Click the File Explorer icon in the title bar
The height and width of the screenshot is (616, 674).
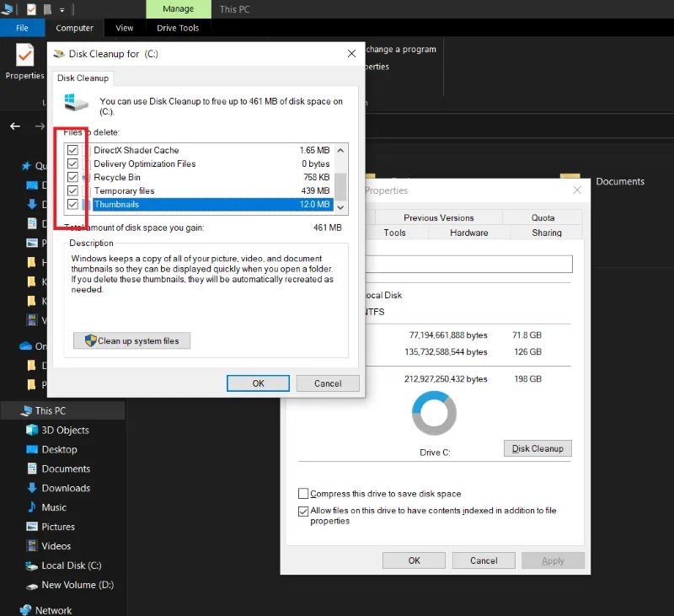tap(8, 8)
